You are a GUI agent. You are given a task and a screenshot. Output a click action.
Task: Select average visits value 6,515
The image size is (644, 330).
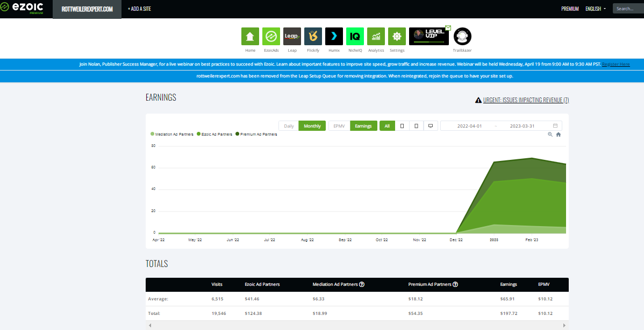(217, 299)
